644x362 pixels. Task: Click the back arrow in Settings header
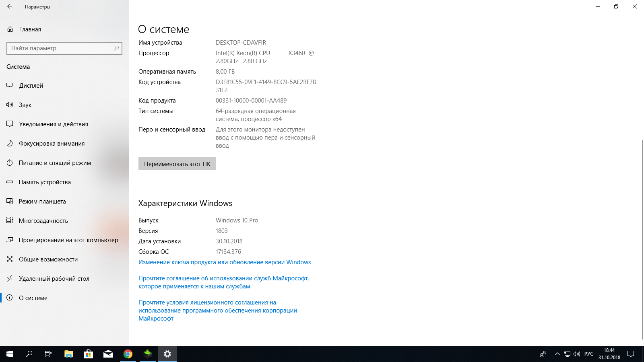[10, 6]
